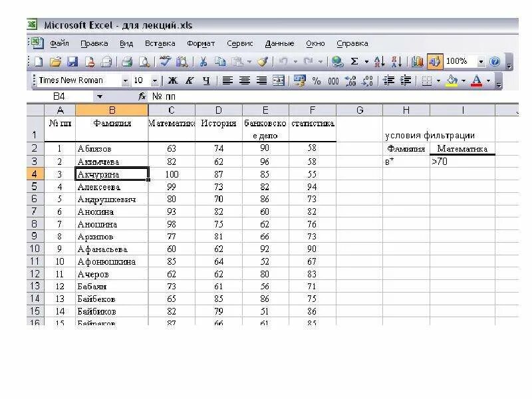Open the Сервис menu
Screen dimensions: 532x399
pyautogui.click(x=240, y=43)
